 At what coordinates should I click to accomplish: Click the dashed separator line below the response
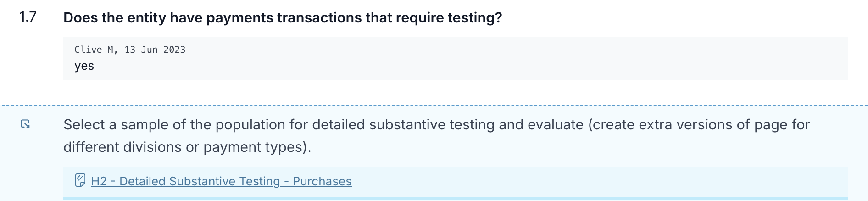pos(434,106)
